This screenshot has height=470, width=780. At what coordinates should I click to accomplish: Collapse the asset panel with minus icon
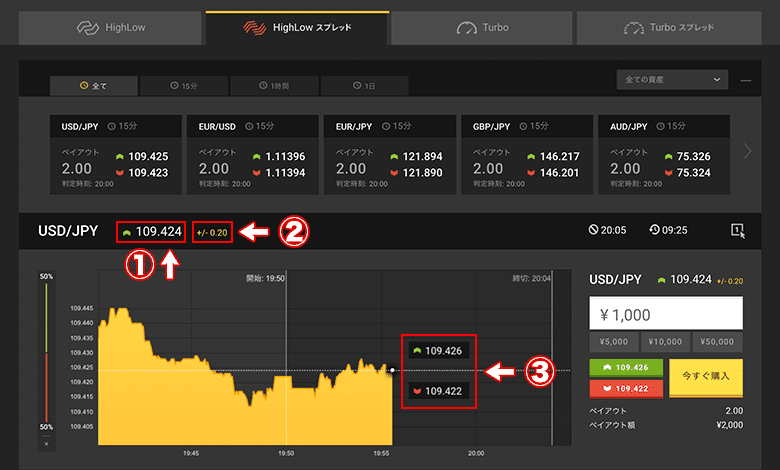[x=746, y=81]
